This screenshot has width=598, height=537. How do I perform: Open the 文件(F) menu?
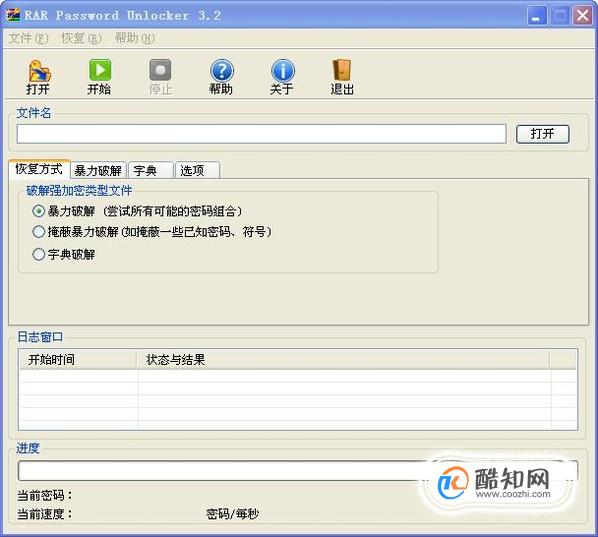click(x=28, y=38)
